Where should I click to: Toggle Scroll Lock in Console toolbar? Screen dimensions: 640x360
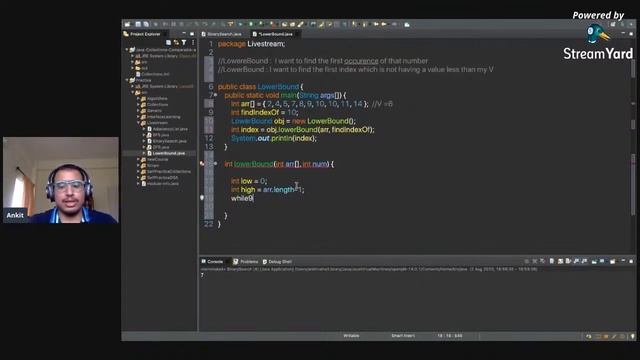coord(560,261)
